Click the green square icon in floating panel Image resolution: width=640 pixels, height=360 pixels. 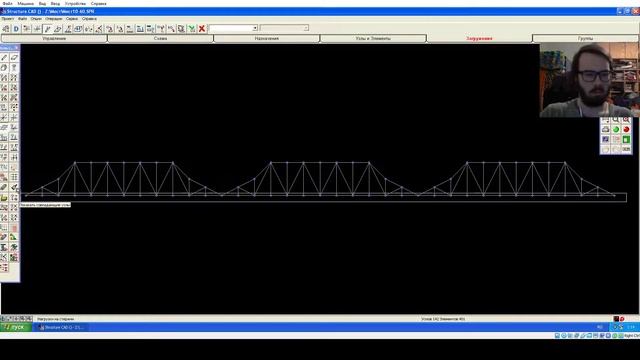tap(626, 140)
